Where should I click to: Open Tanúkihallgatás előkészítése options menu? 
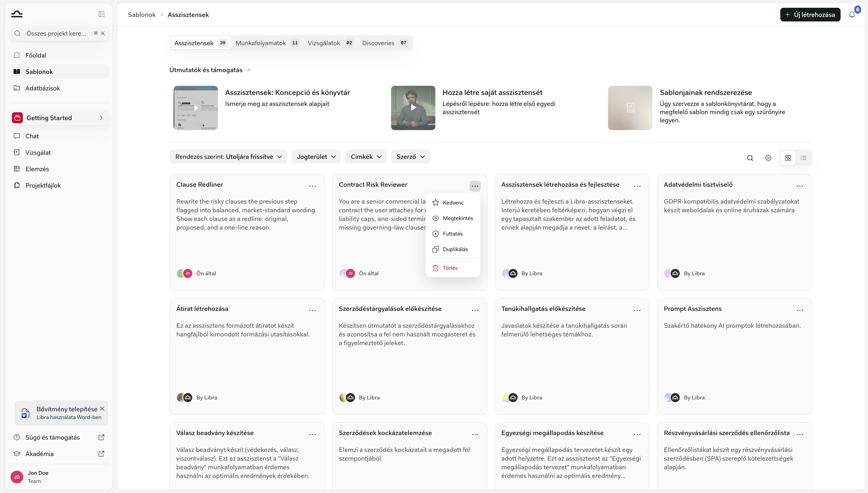coord(637,310)
